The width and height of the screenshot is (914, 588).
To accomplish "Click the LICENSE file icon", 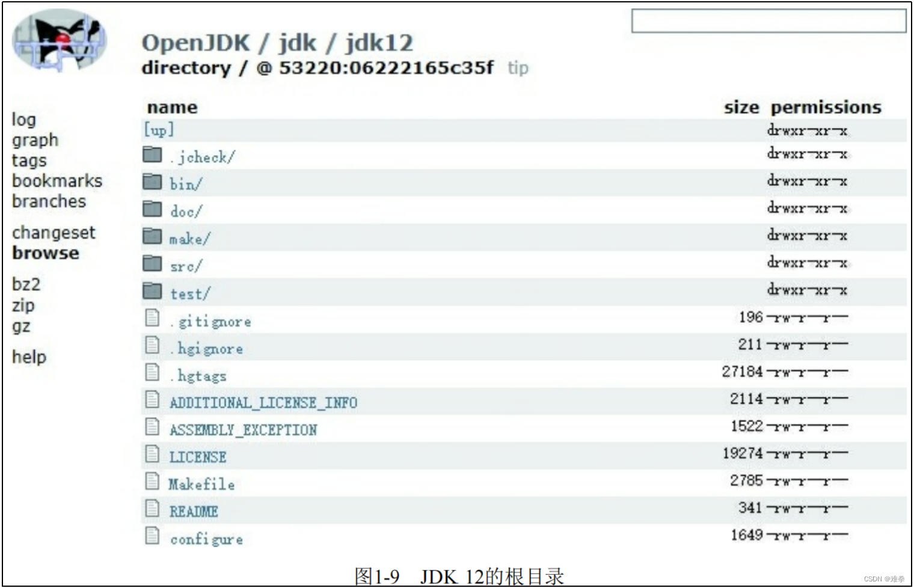I will point(152,453).
